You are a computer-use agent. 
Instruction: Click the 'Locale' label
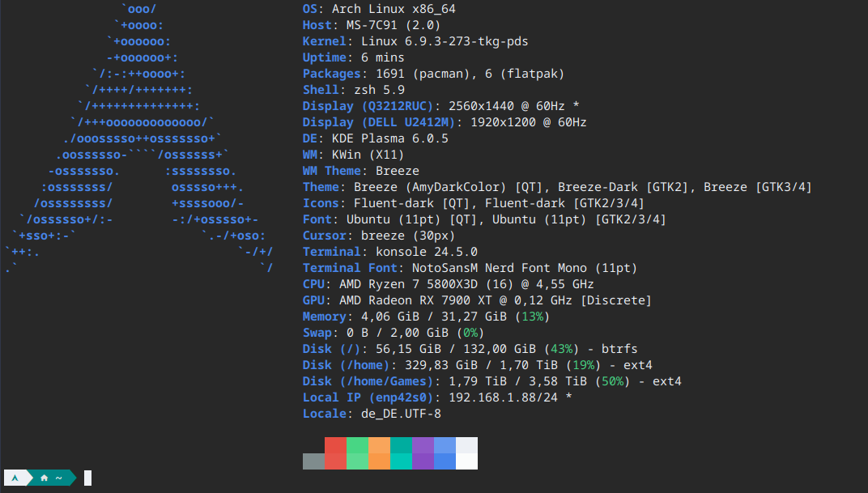point(324,414)
